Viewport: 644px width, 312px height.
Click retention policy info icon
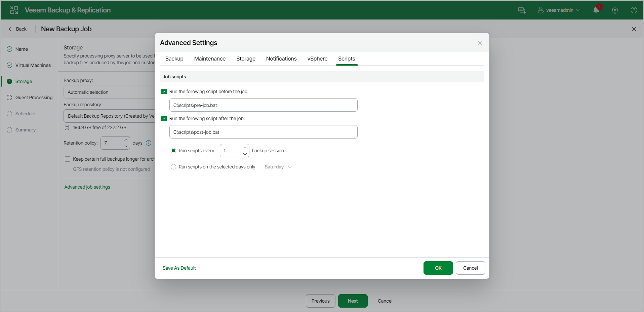pyautogui.click(x=149, y=143)
